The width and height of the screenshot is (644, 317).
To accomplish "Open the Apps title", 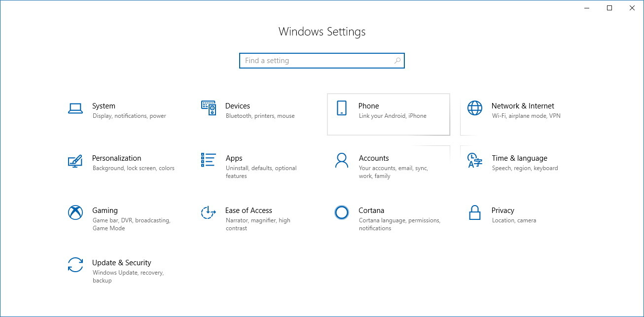I will pos(234,158).
